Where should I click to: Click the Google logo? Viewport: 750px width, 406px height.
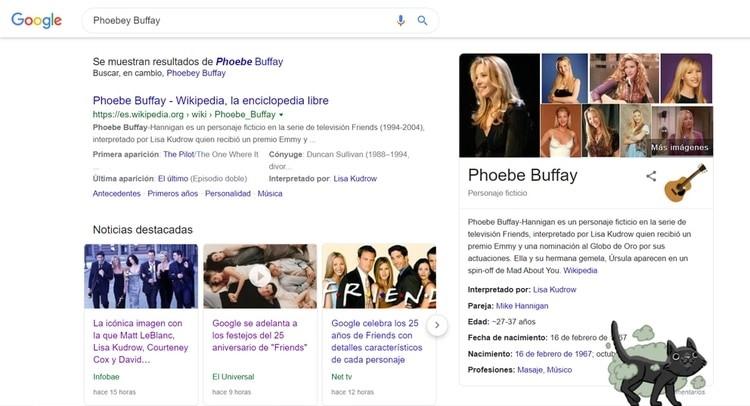36,20
